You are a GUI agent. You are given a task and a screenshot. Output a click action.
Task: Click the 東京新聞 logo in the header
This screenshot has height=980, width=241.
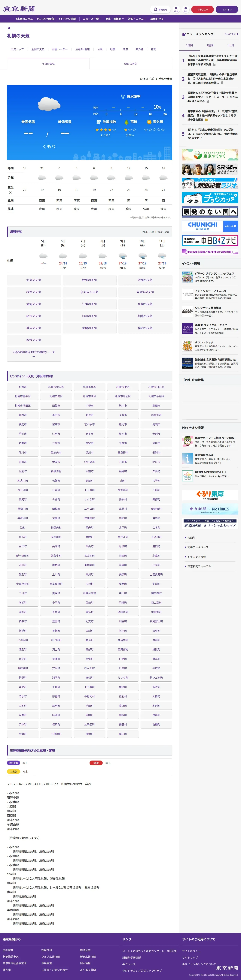[19, 9]
